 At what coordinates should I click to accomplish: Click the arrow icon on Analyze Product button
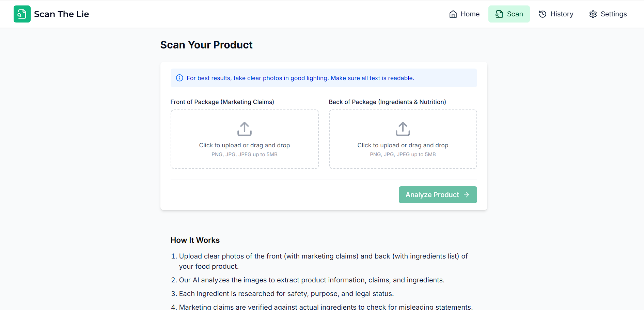467,195
